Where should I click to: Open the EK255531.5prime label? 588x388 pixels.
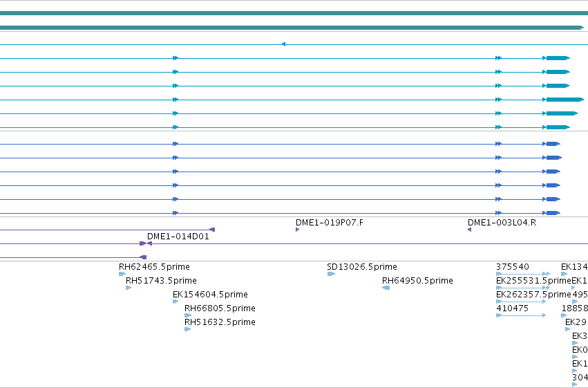tap(533, 281)
